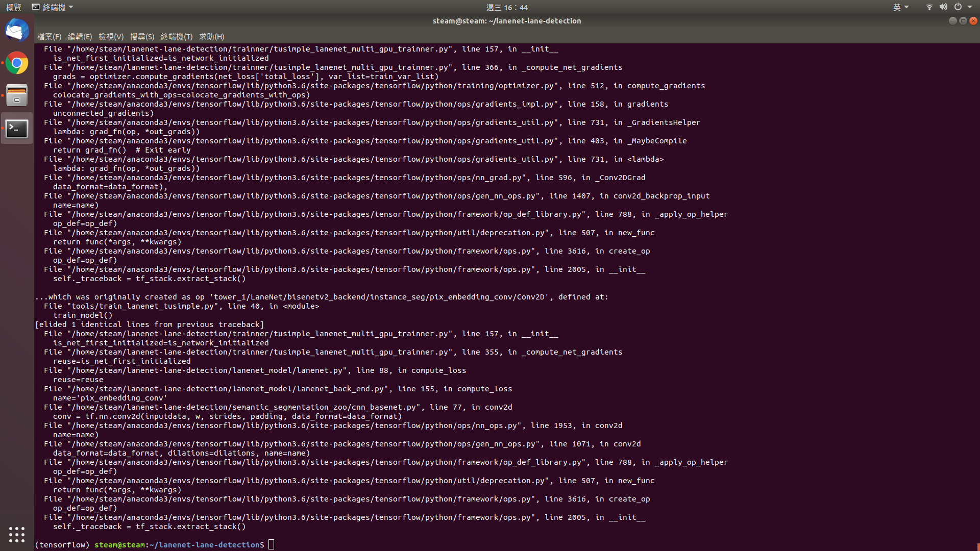Open the 編輯(E) menu
The width and height of the screenshot is (980, 551).
coord(80,36)
